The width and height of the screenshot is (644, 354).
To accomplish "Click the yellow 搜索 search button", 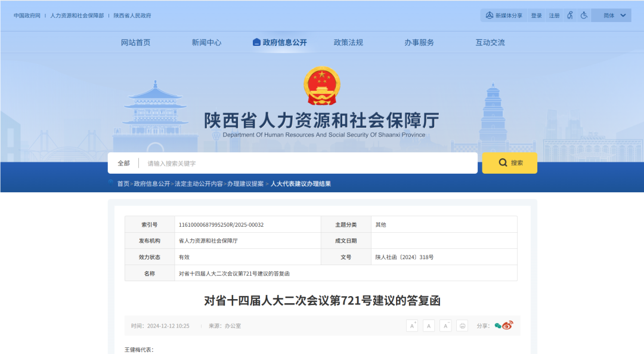I will (x=510, y=163).
